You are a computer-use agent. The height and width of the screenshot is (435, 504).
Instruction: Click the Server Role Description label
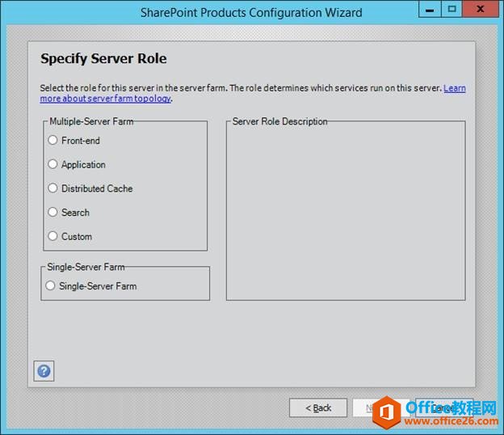pyautogui.click(x=279, y=121)
